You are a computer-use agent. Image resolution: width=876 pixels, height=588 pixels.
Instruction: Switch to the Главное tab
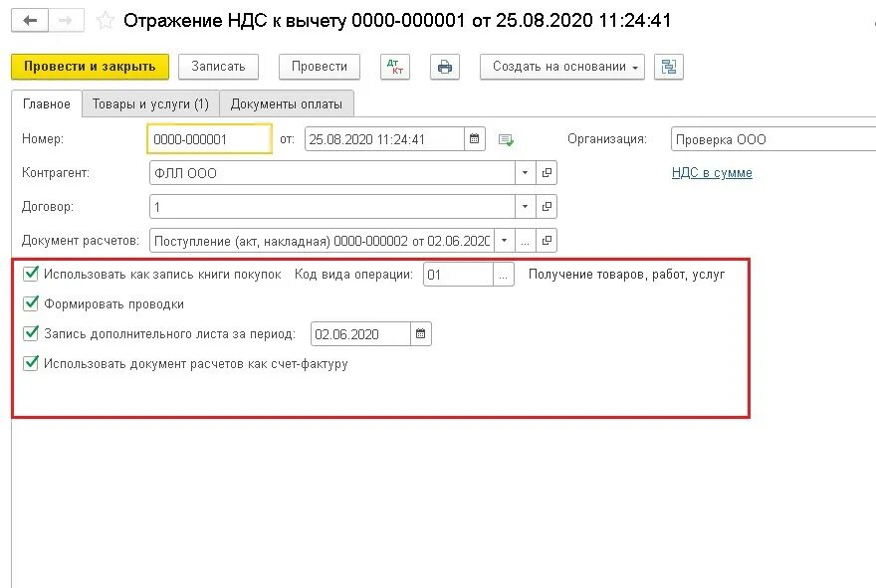(47, 103)
